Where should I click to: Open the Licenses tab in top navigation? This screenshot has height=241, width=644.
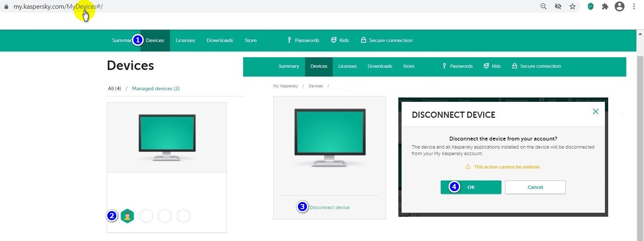point(185,40)
